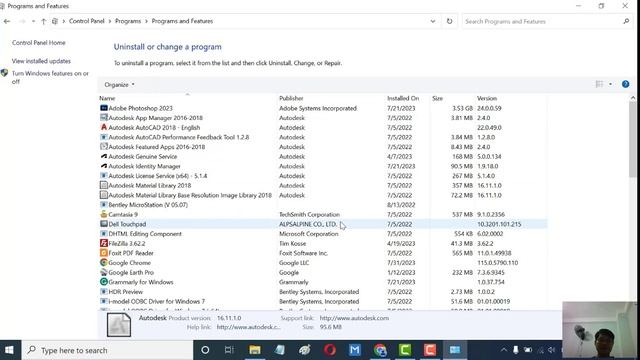Open Opera browser from the taskbar
Screen dimensions: 640x360
coord(330,350)
